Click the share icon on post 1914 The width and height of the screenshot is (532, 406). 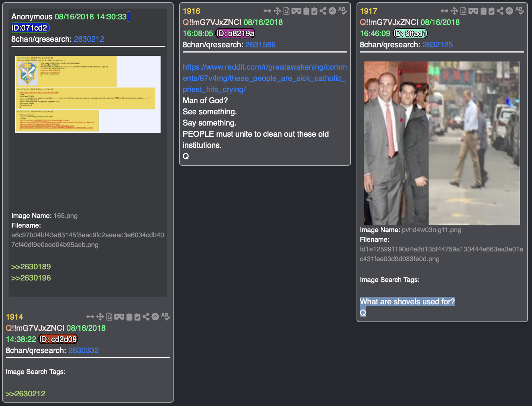coord(146,317)
